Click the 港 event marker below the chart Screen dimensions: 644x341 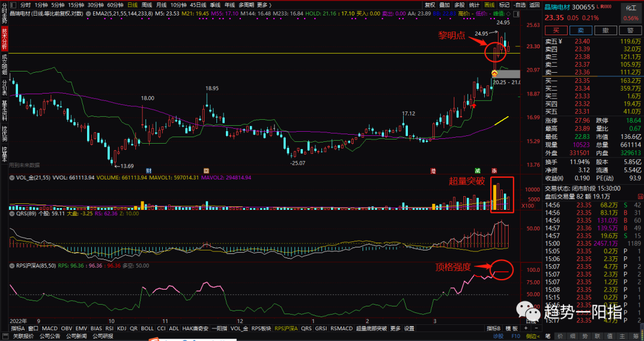pos(433,170)
